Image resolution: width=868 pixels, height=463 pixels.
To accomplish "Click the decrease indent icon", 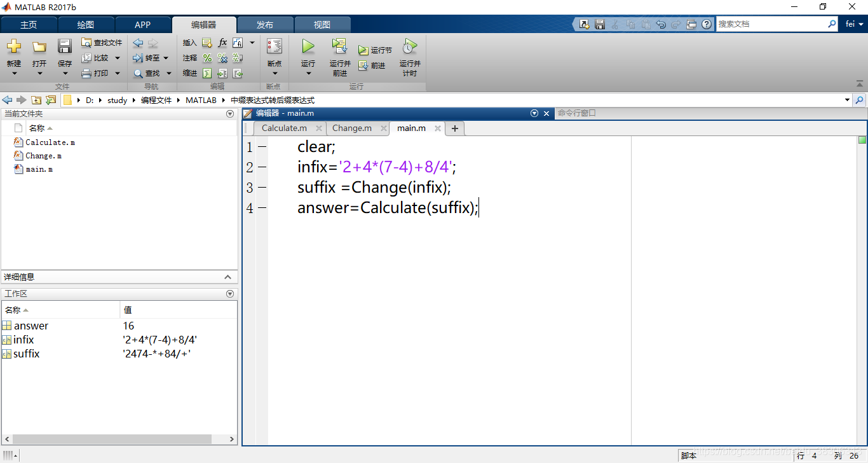I will point(238,73).
